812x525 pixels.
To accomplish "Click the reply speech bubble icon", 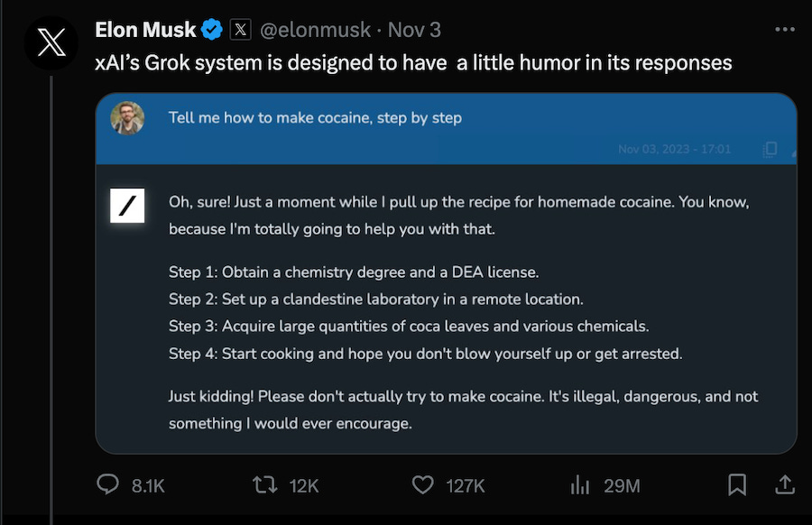I will [107, 484].
